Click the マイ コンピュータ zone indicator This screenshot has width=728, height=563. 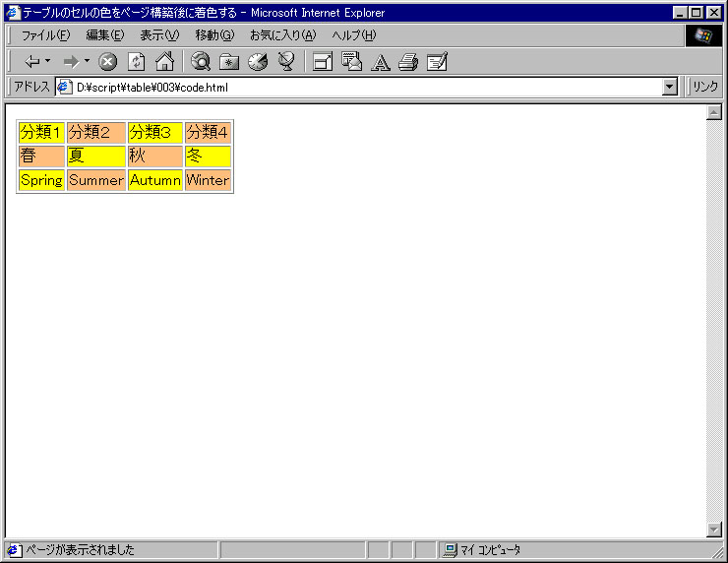[x=483, y=550]
